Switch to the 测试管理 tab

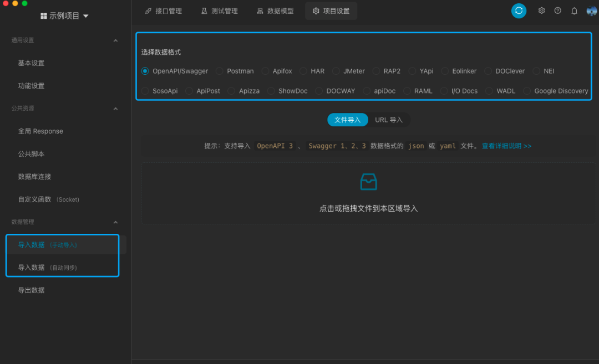coord(219,11)
